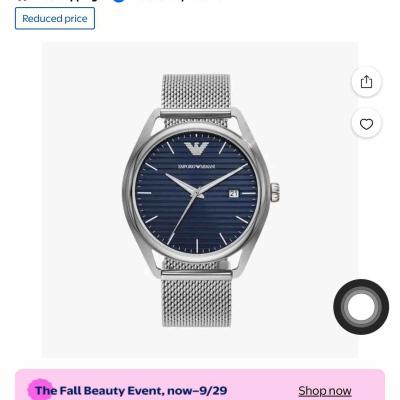
Task: Click the blue verified badge at top
Action: coord(119,1)
